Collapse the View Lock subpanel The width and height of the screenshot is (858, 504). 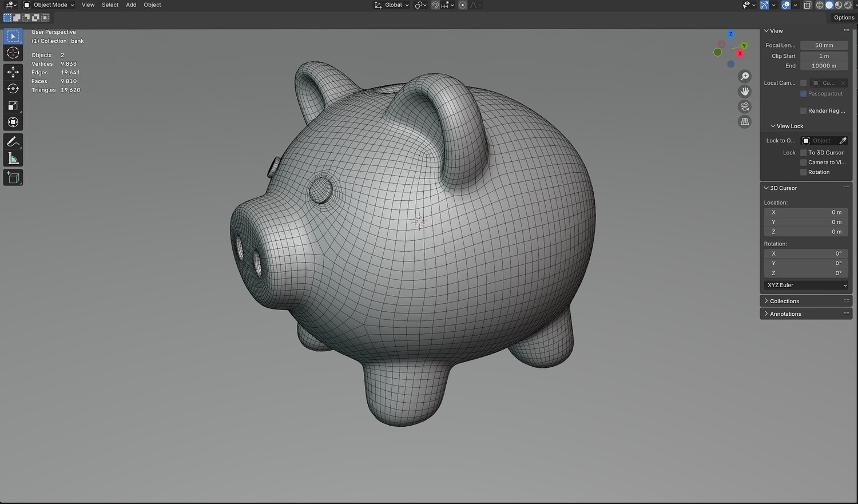(786, 126)
